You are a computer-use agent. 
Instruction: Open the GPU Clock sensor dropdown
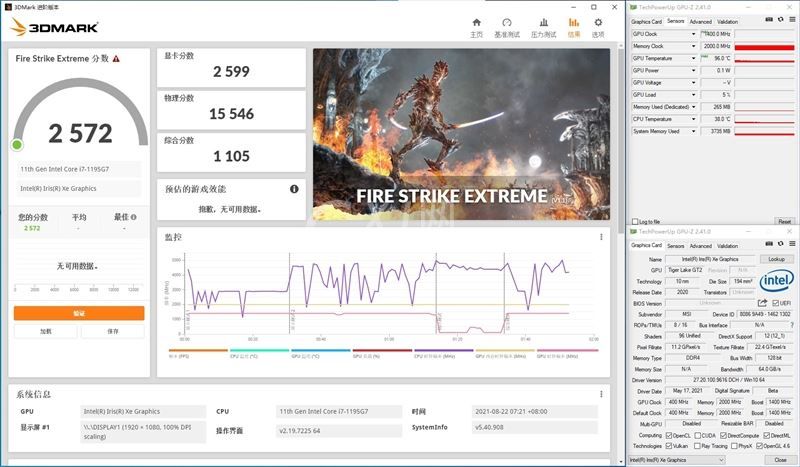[693, 34]
